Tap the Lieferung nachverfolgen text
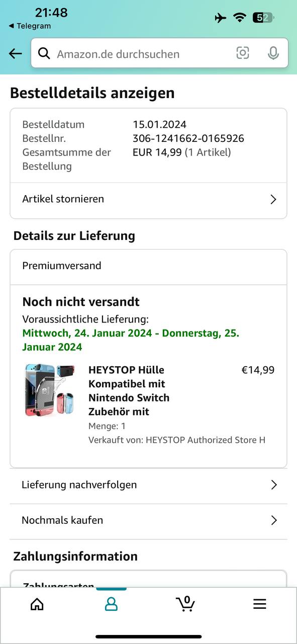Viewport: 297px width, 644px height. (79, 485)
